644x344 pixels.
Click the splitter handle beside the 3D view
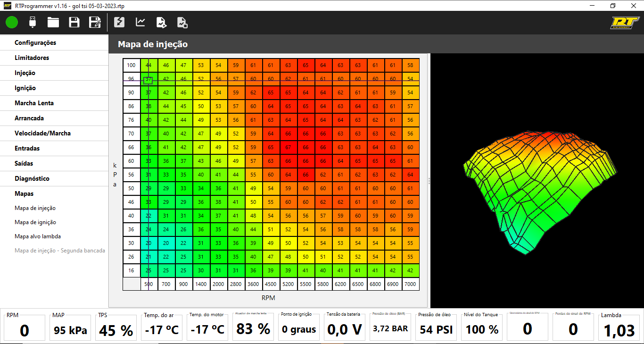point(429,181)
